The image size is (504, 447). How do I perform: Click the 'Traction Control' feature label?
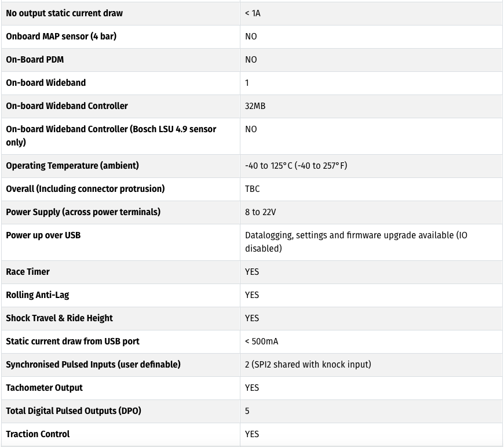click(38, 434)
